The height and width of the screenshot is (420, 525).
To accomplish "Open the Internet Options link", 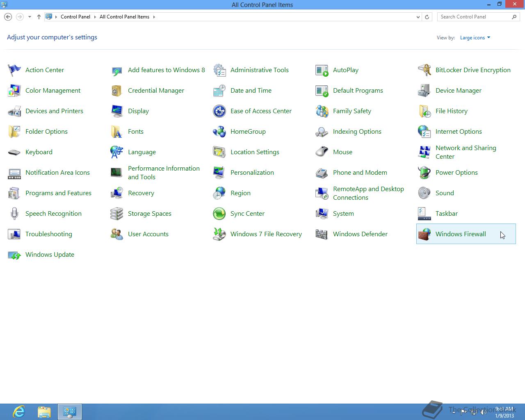I will [459, 132].
